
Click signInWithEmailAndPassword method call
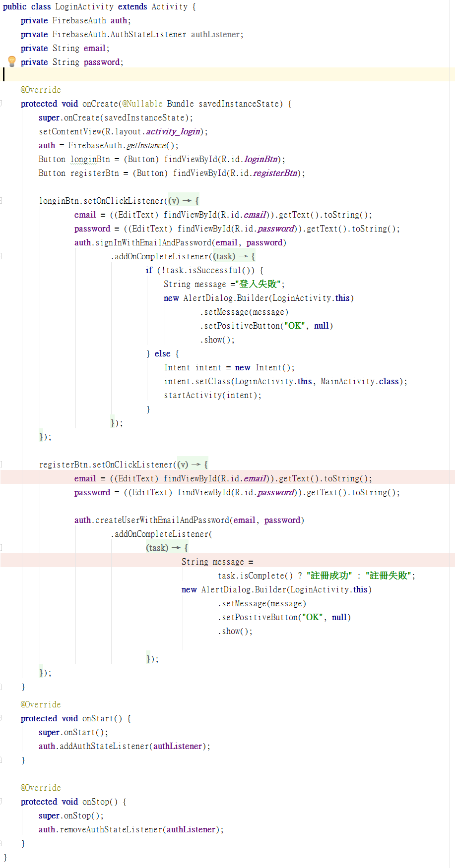pos(154,243)
